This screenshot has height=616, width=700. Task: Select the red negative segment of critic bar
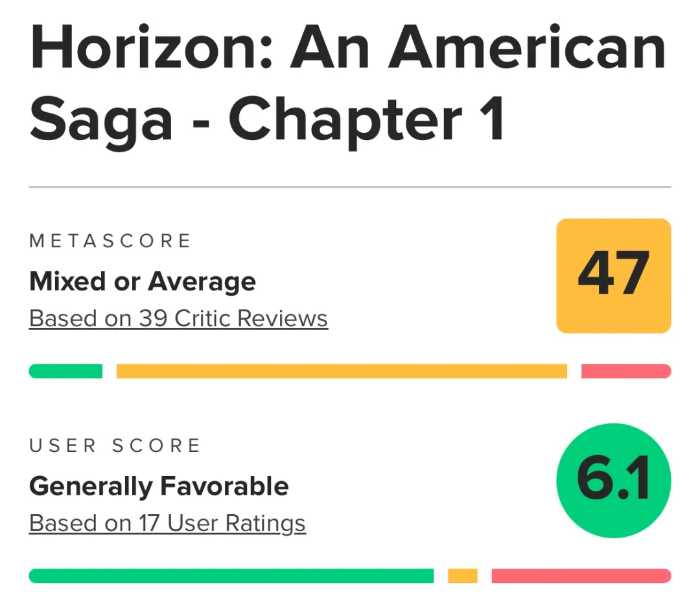click(625, 371)
